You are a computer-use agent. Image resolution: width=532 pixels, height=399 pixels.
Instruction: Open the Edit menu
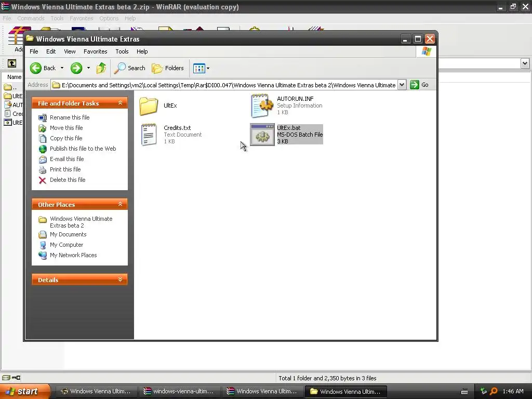[51, 51]
